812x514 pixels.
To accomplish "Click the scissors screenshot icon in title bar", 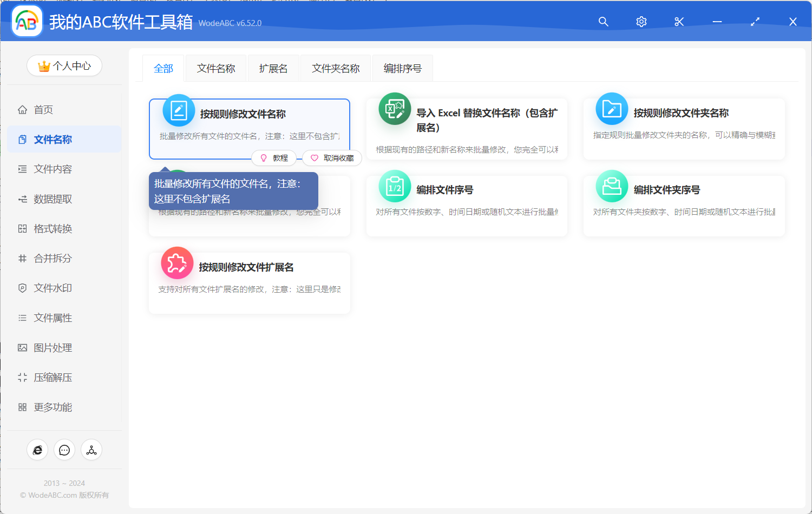I will [x=679, y=22].
